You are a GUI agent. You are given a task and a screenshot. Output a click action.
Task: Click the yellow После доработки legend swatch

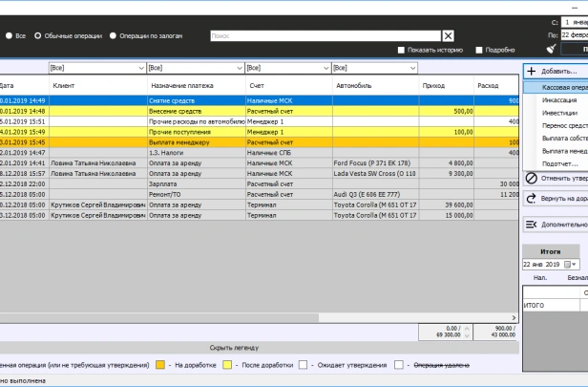click(x=228, y=365)
